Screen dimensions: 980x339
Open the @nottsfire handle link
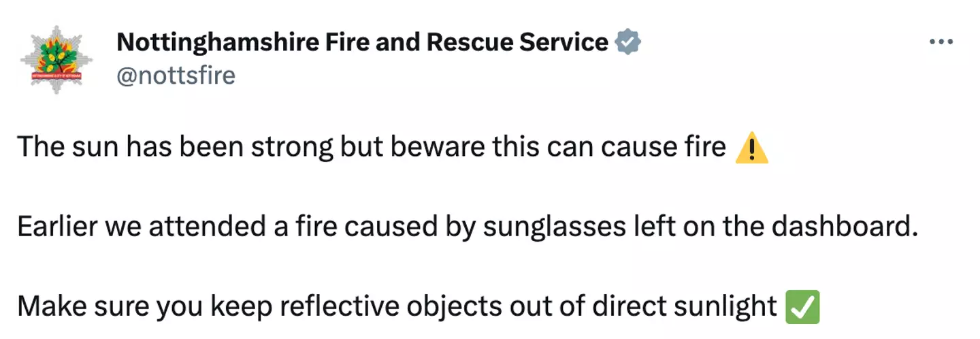[x=176, y=75]
